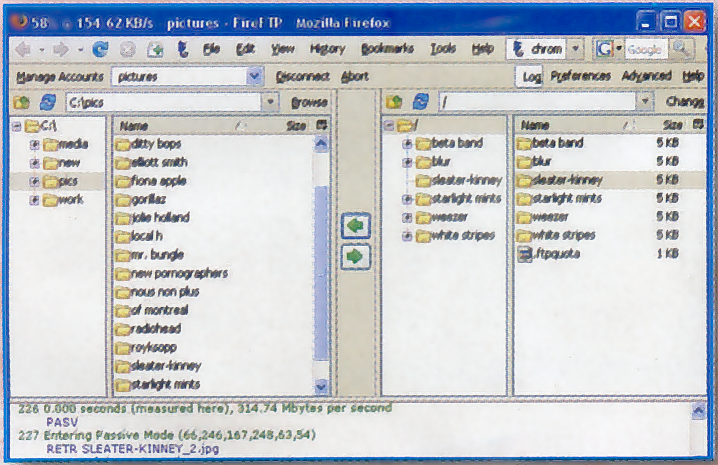Refresh the local directory listing

point(48,102)
